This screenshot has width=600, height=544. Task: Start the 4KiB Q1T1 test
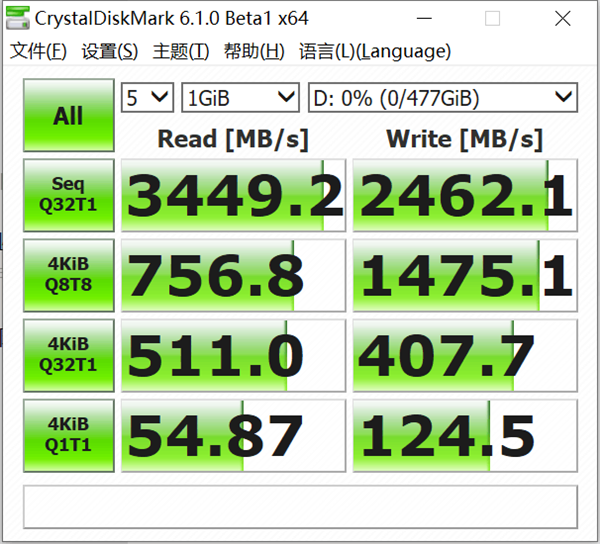[68, 434]
